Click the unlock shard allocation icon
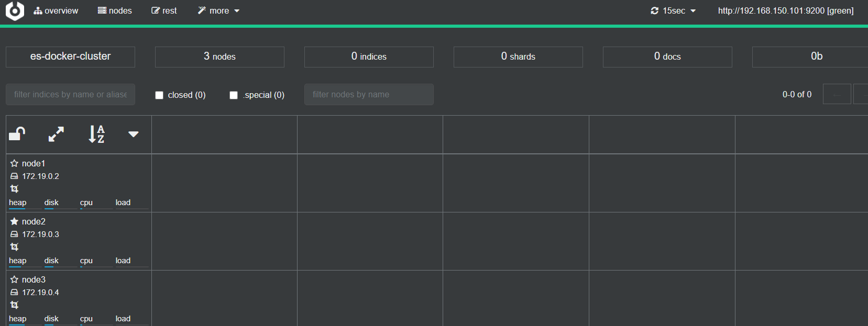Viewport: 868px width, 326px height. tap(17, 134)
